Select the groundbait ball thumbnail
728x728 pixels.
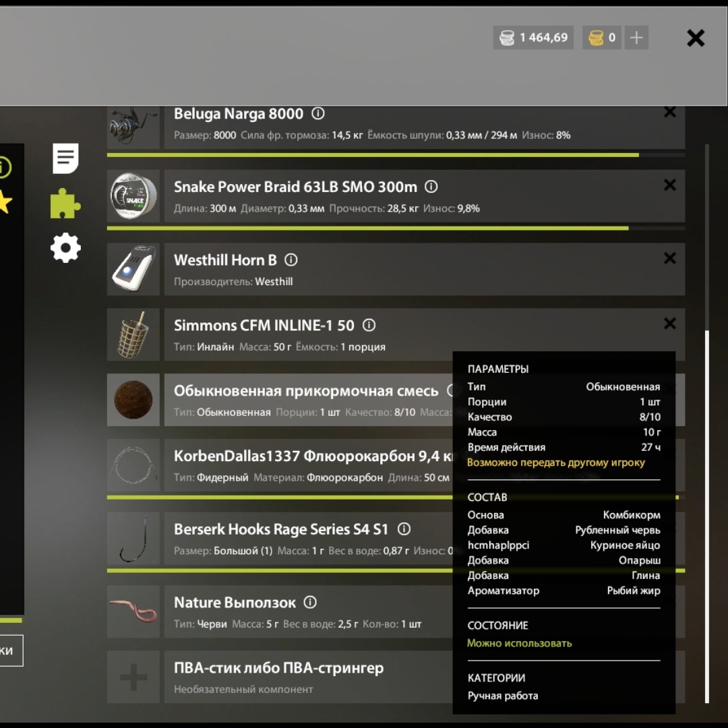pyautogui.click(x=133, y=400)
